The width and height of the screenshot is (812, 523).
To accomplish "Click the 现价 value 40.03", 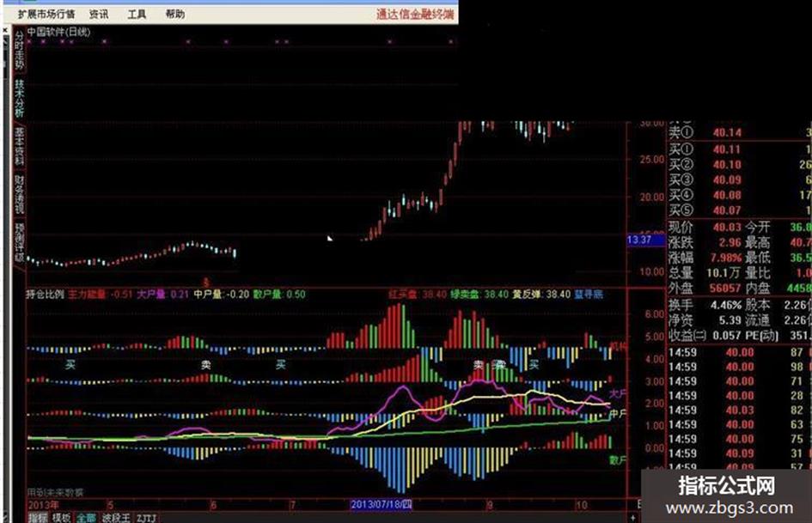I will coord(727,228).
